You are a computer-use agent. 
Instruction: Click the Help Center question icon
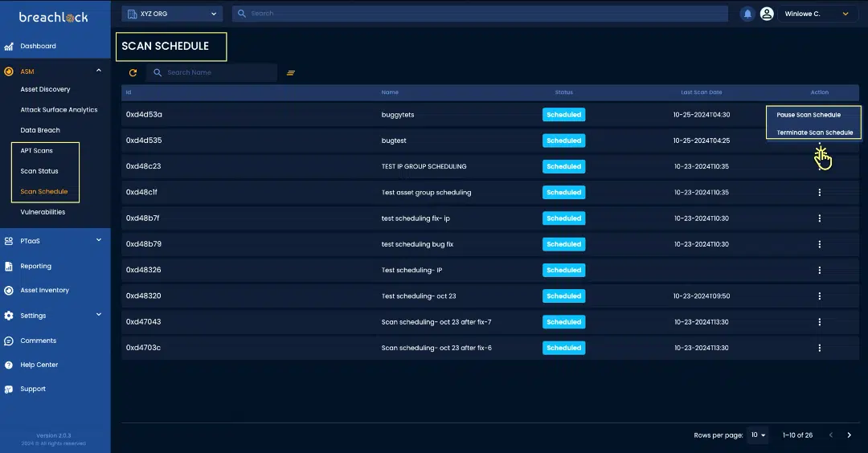click(x=9, y=365)
